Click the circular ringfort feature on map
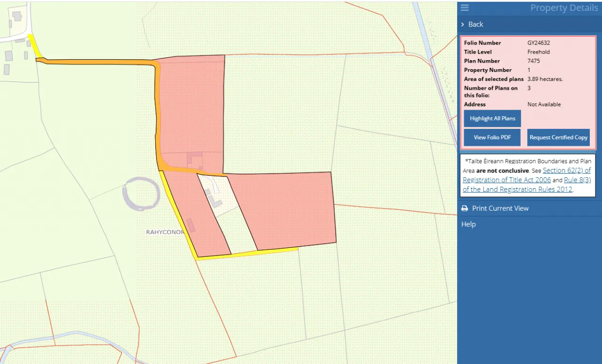The width and height of the screenshot is (602, 364). pos(142,193)
